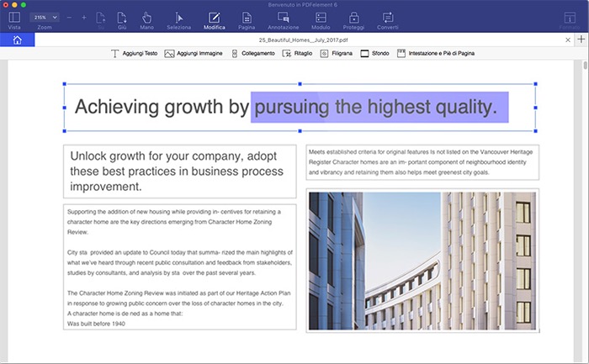The image size is (589, 364).
Task: Open the Proteggi protection tools
Action: (x=353, y=21)
